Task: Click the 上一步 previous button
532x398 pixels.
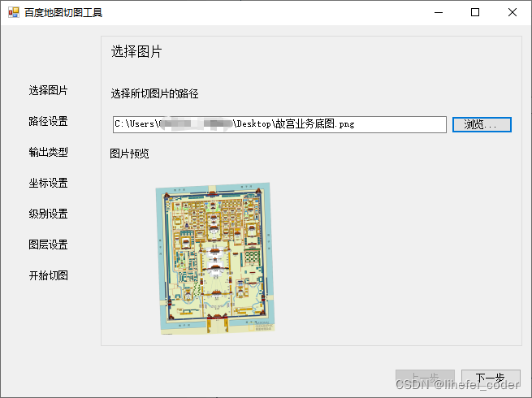Action: click(425, 379)
